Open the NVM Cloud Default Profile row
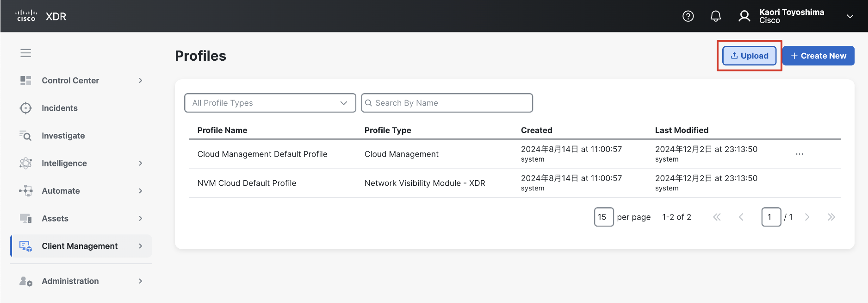The width and height of the screenshot is (868, 303). tap(247, 183)
